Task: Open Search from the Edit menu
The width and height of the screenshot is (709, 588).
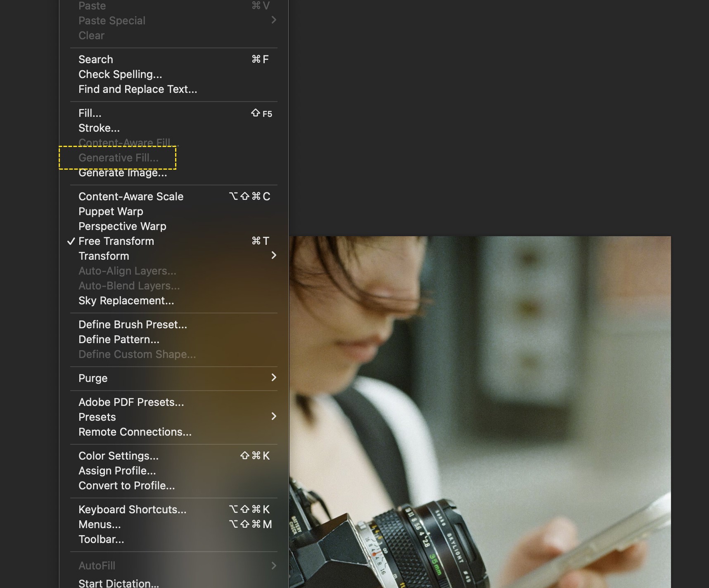Action: [96, 59]
